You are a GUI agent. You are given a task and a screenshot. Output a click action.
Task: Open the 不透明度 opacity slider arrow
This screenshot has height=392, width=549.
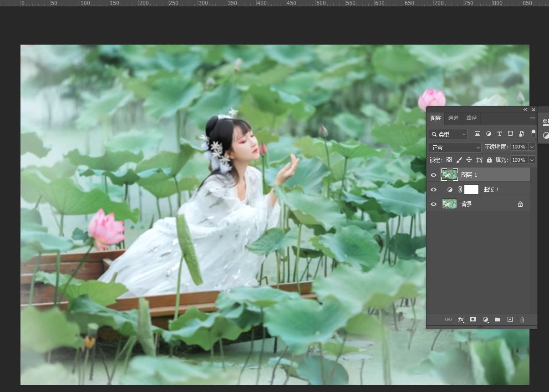[x=532, y=147]
